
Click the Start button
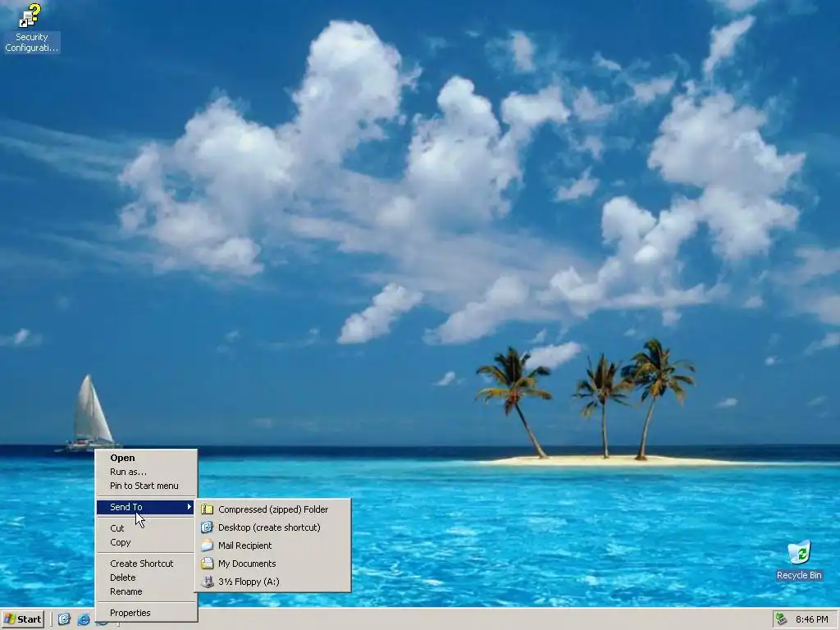22,619
